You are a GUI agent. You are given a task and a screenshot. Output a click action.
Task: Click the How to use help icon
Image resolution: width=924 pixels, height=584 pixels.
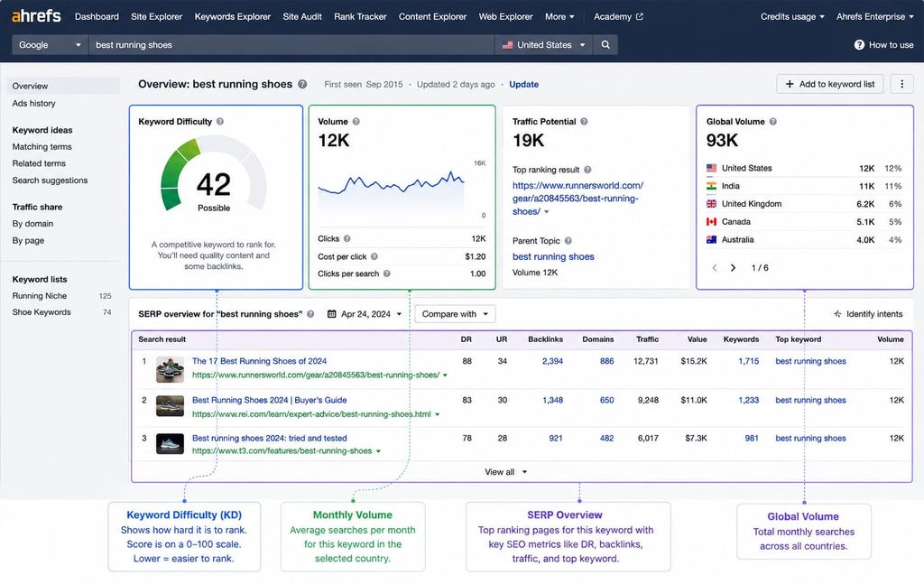tap(859, 45)
